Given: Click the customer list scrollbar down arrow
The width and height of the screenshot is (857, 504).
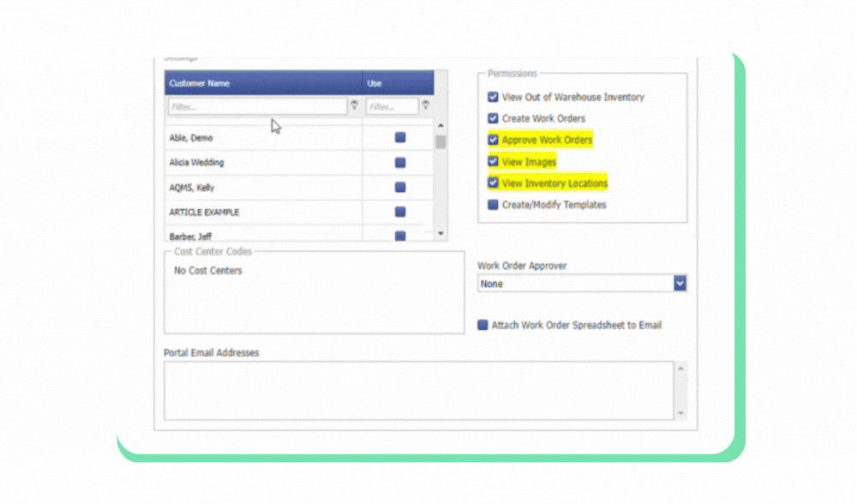Looking at the screenshot, I should pyautogui.click(x=440, y=233).
